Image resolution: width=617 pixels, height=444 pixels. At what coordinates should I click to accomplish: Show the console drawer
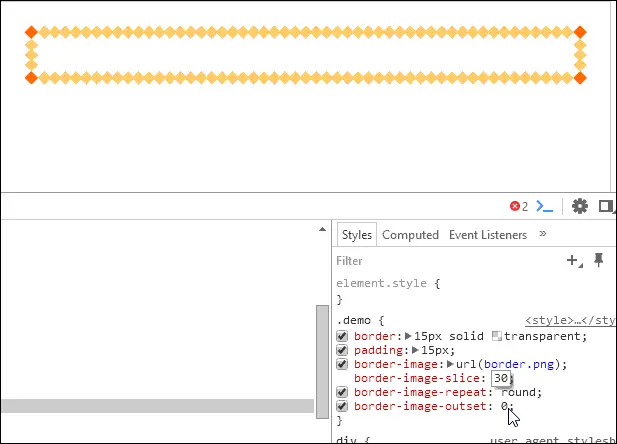pyautogui.click(x=545, y=206)
